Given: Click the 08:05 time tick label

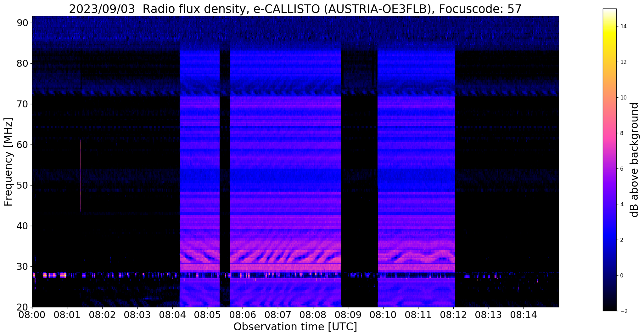Looking at the screenshot, I should [208, 315].
